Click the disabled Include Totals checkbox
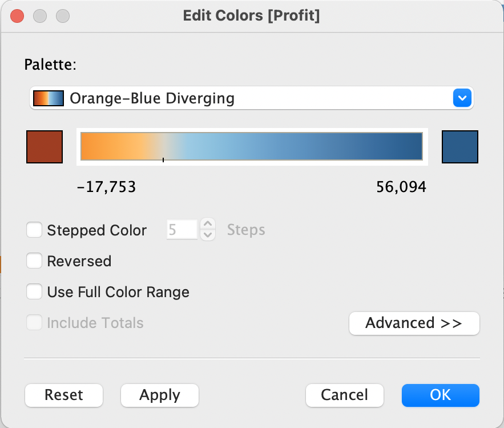Image resolution: width=504 pixels, height=428 pixels. pos(35,323)
